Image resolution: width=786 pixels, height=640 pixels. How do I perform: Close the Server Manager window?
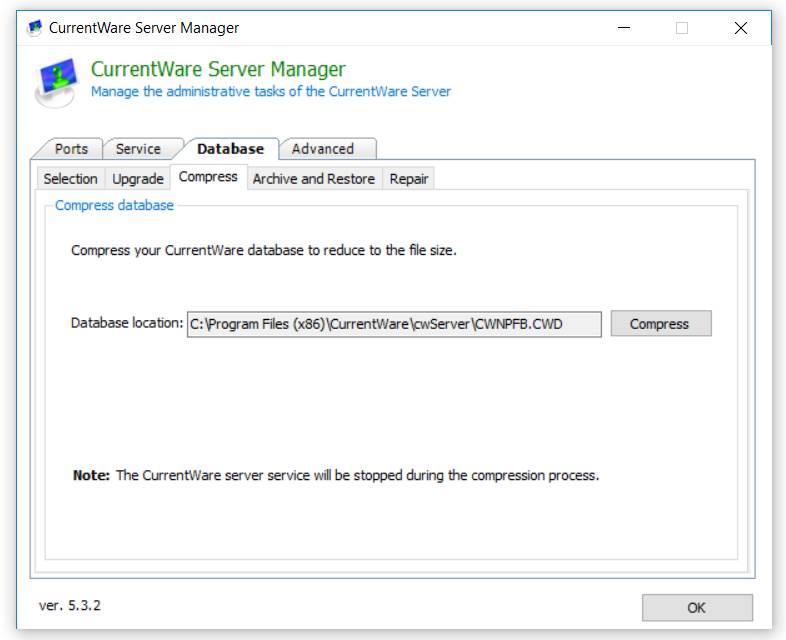coord(741,28)
